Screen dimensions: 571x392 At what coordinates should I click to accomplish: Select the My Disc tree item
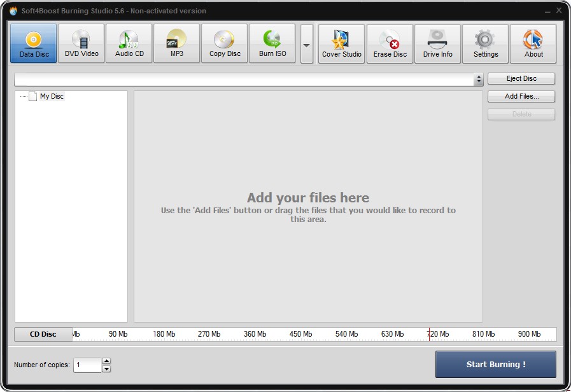coord(52,96)
